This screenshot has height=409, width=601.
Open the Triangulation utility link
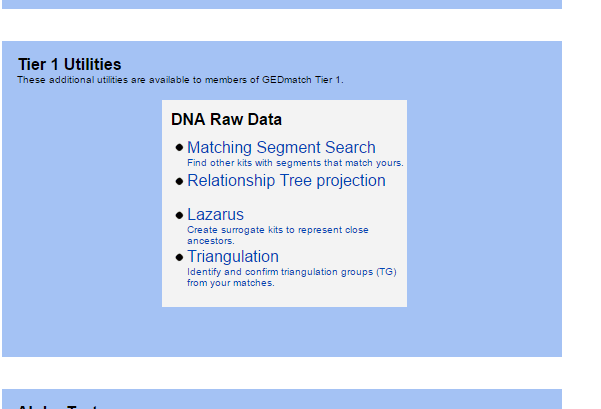pyautogui.click(x=233, y=256)
